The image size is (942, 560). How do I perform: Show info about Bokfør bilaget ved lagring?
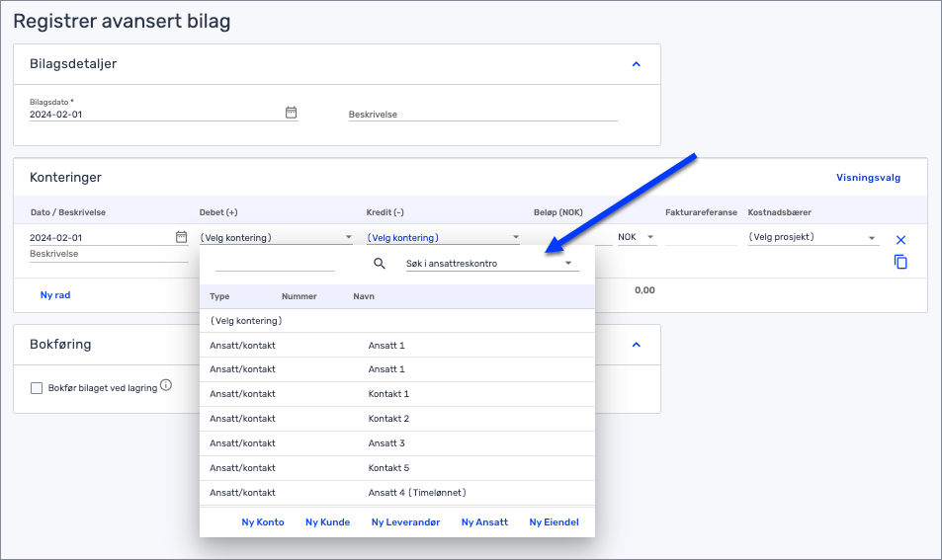[166, 385]
